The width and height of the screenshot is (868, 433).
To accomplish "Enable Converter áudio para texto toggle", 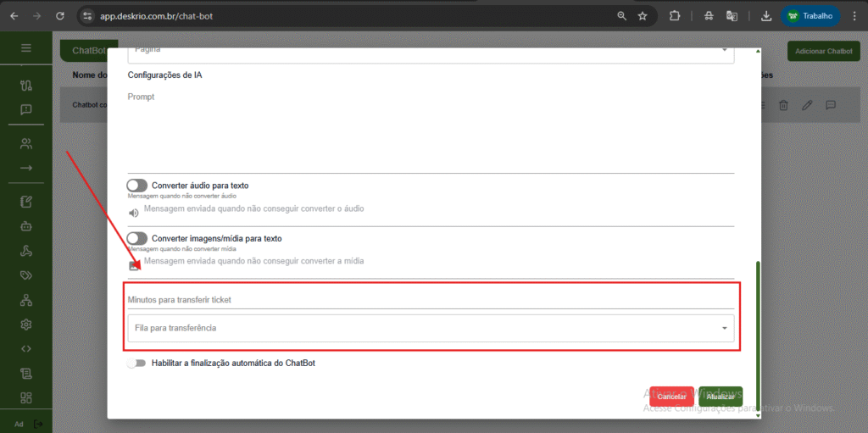I will 137,185.
